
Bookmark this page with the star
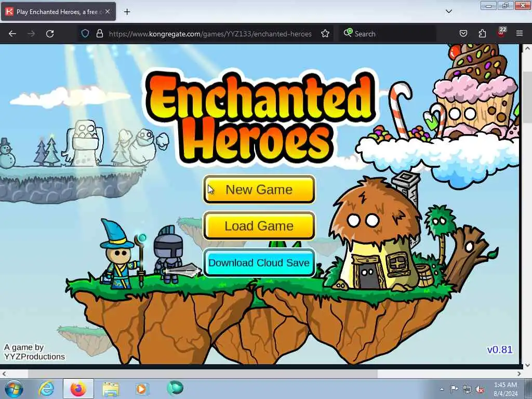325,33
